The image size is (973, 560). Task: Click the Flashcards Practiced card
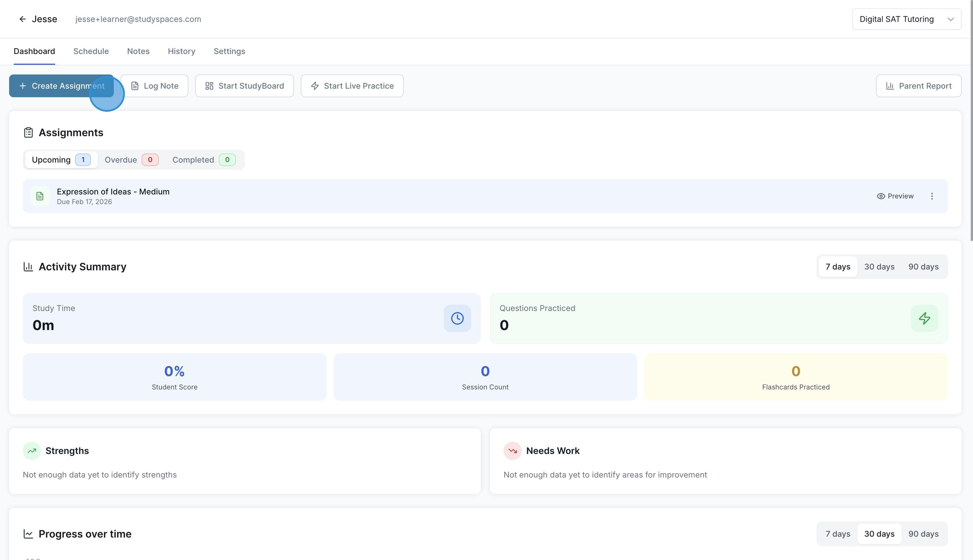pos(795,377)
